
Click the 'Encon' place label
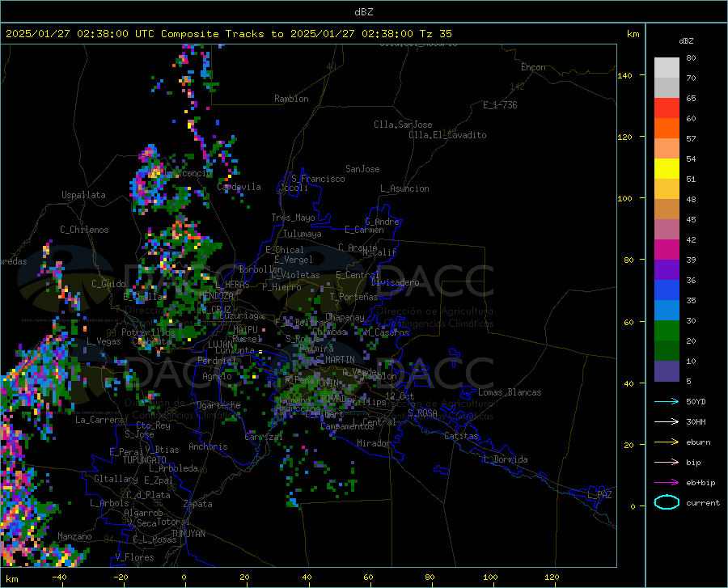533,67
